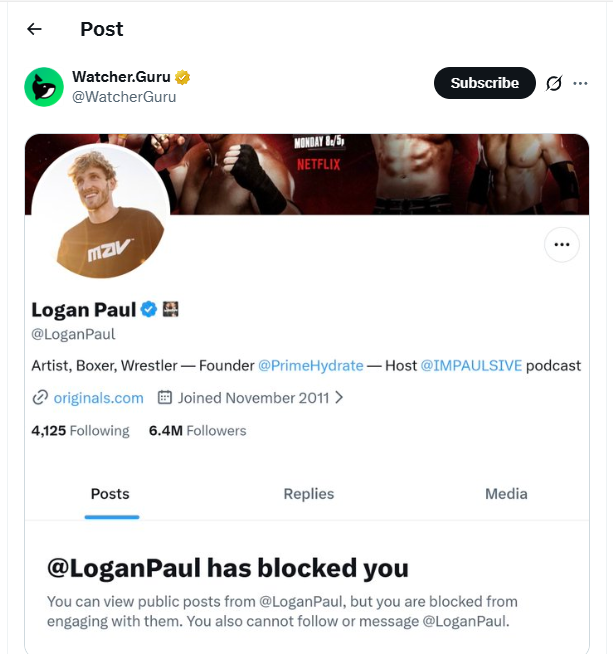Click Watcher.Guru's gold verified badge
The width and height of the screenshot is (613, 654).
[183, 77]
